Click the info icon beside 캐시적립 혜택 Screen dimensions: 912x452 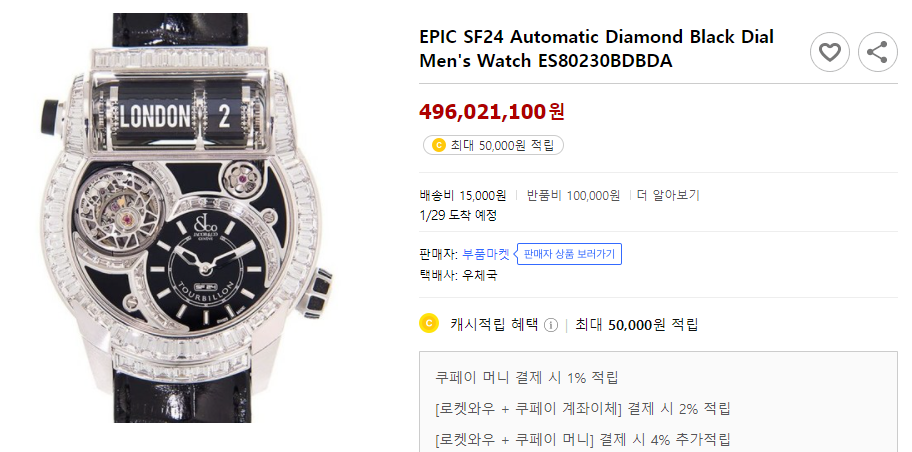pyautogui.click(x=551, y=324)
